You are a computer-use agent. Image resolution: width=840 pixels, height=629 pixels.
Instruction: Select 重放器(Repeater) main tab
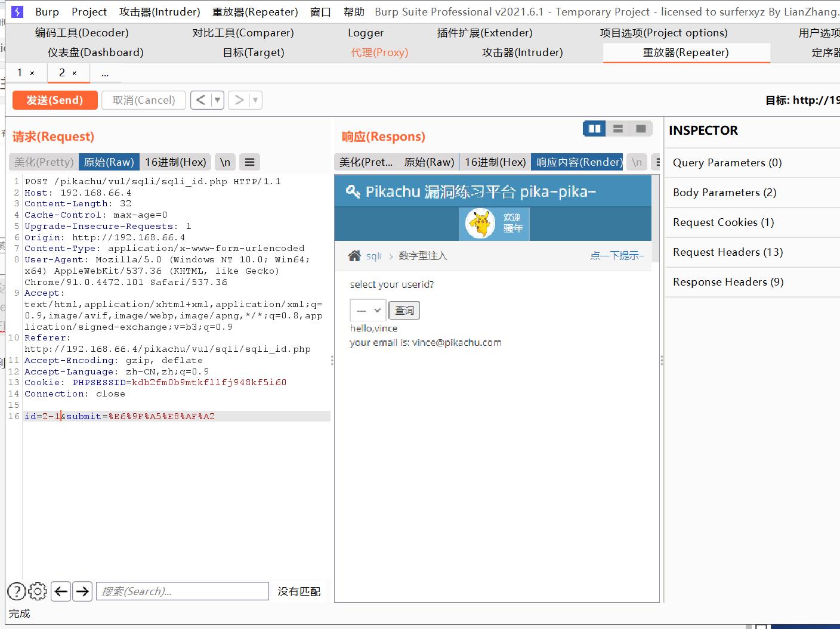click(x=686, y=52)
